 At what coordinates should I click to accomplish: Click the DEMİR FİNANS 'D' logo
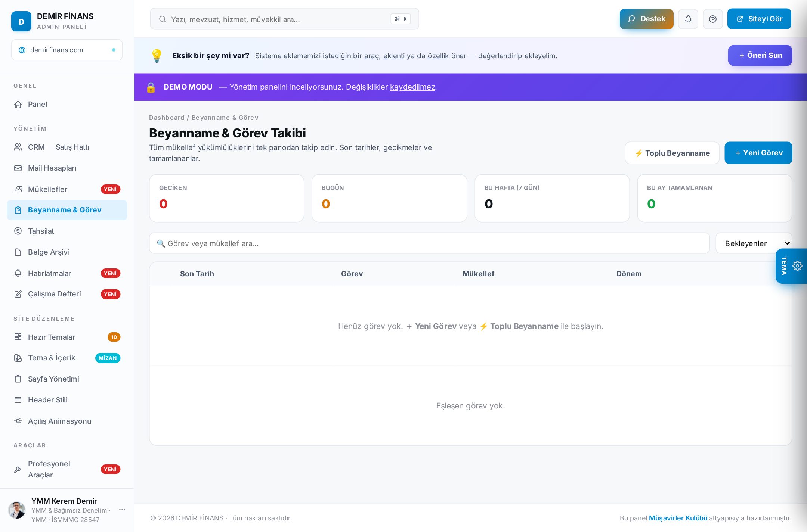(21, 22)
